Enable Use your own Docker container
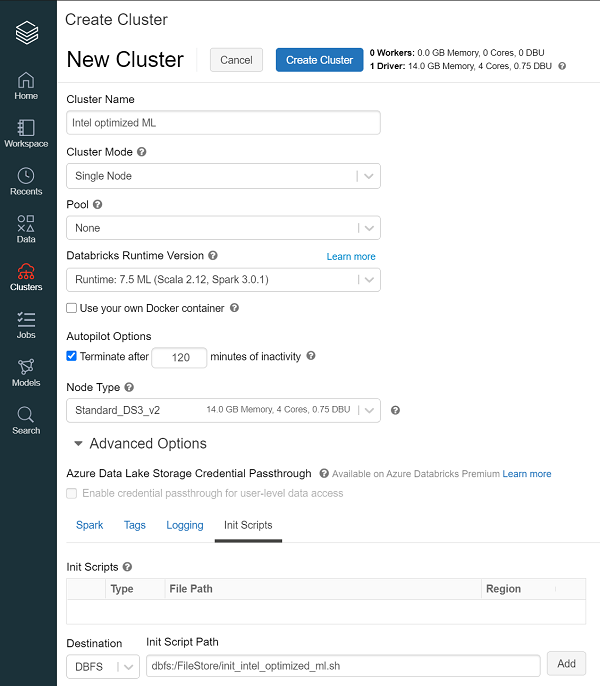The height and width of the screenshot is (686, 600). click(72, 308)
